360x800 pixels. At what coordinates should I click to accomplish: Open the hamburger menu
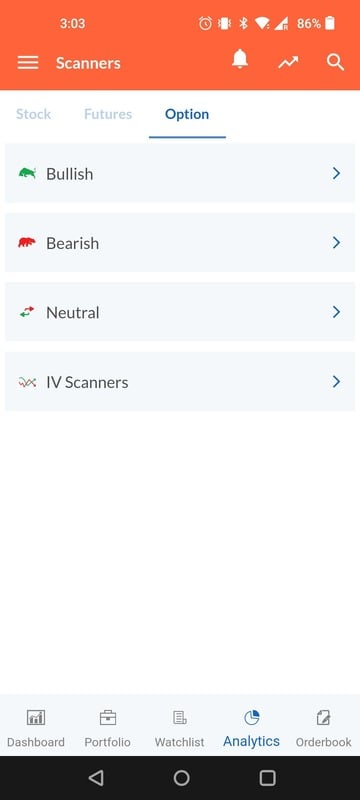28,63
